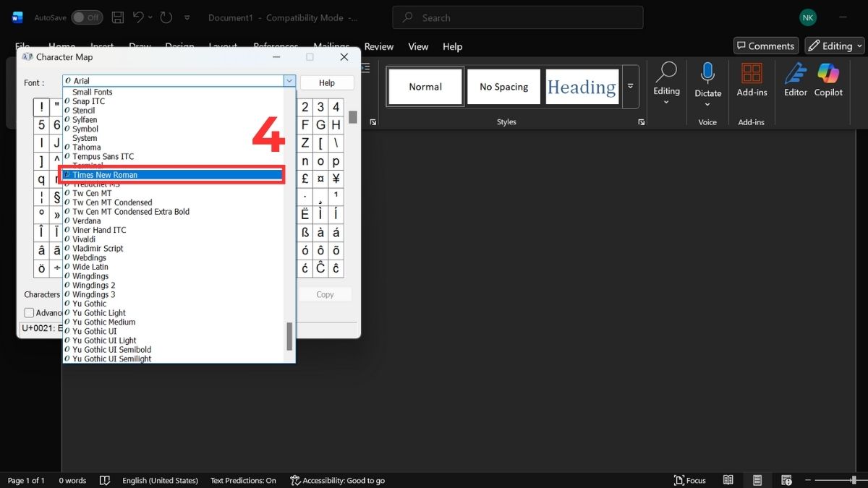
Task: Open the Styles pane dialog launcher
Action: [642, 122]
